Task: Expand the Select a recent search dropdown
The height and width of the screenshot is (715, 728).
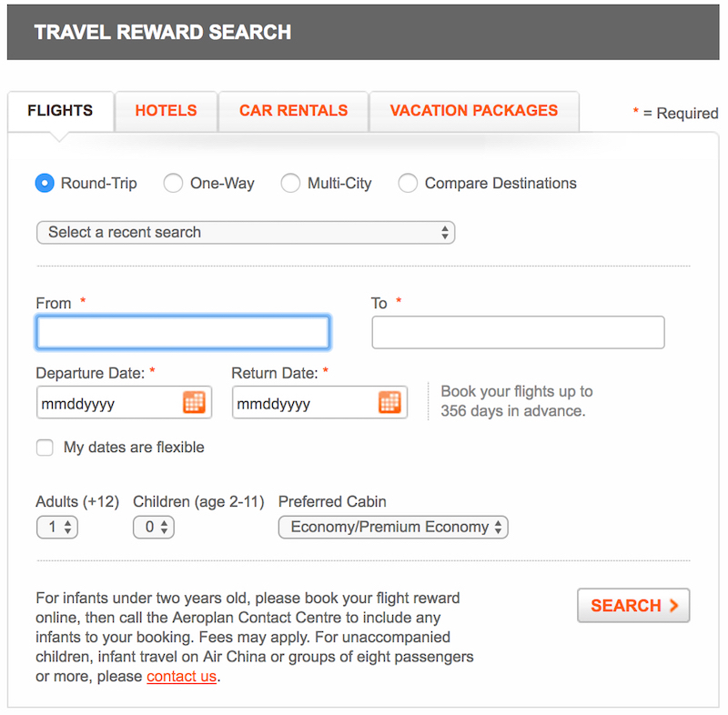Action: pyautogui.click(x=246, y=233)
